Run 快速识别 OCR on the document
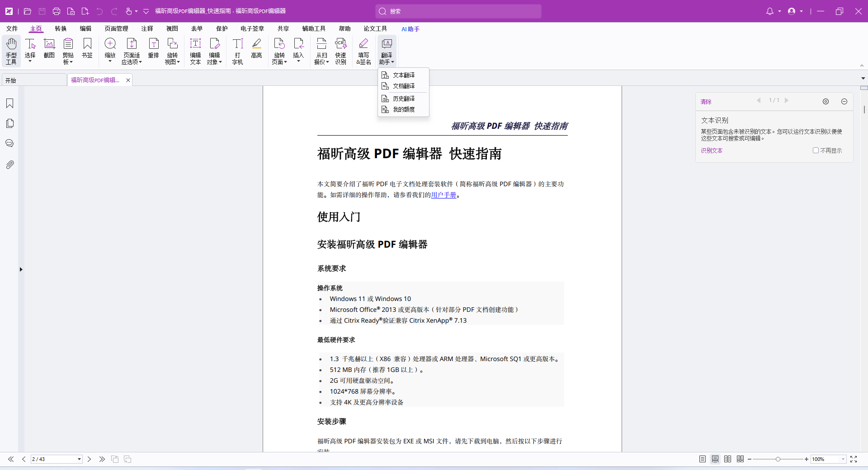Image resolution: width=868 pixels, height=470 pixels. (x=340, y=50)
